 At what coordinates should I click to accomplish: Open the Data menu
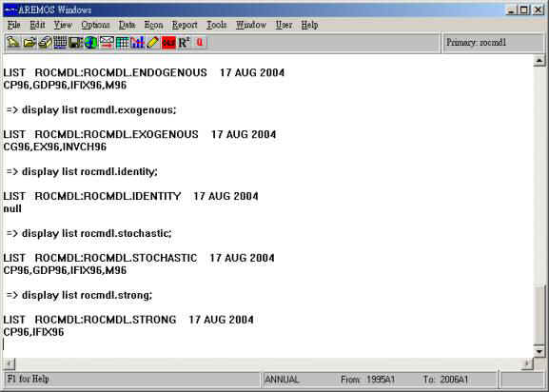(127, 25)
